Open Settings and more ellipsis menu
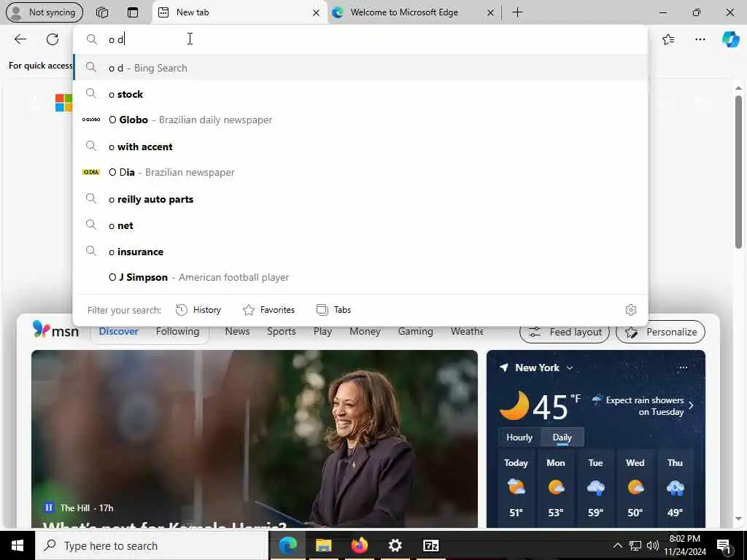Viewport: 747px width, 560px height. [x=700, y=39]
